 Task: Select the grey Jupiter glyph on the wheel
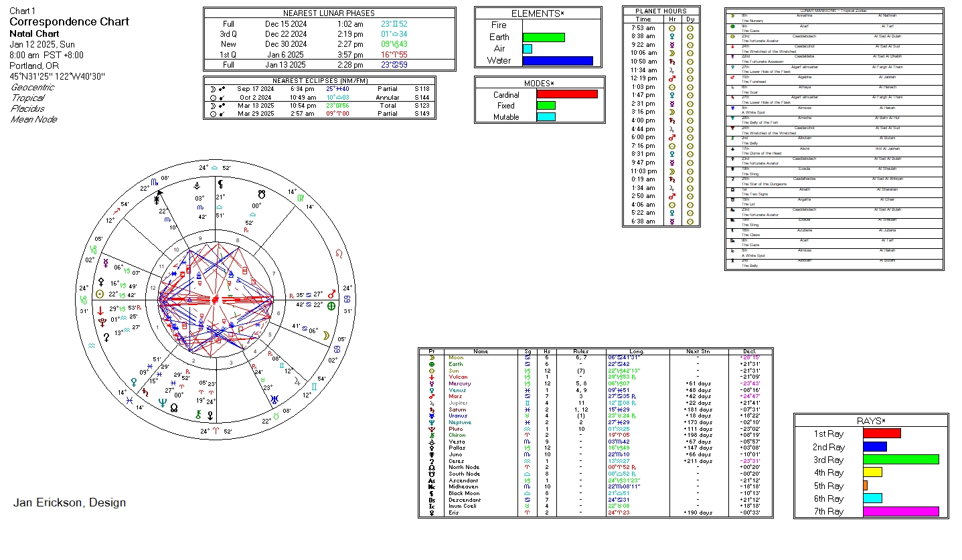pyautogui.click(x=297, y=381)
